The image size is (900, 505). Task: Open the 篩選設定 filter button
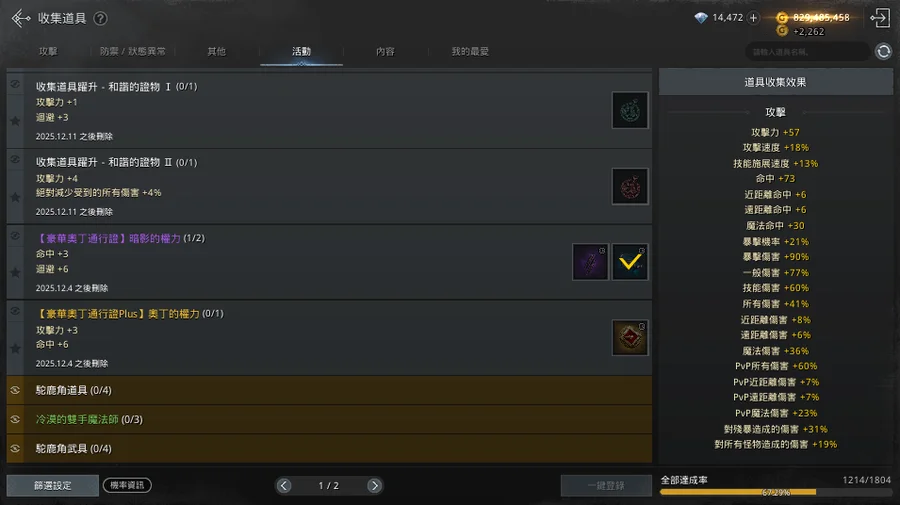click(53, 485)
